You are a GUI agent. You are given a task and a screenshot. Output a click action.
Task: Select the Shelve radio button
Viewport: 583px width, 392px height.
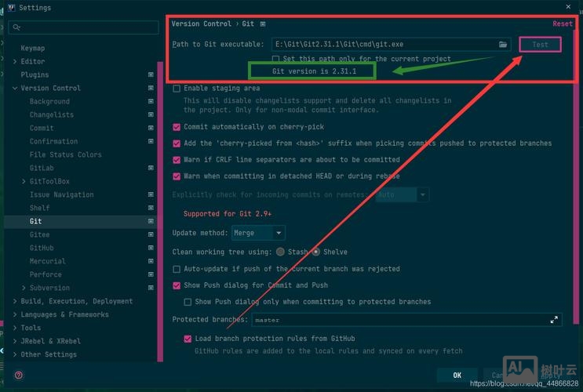[316, 252]
